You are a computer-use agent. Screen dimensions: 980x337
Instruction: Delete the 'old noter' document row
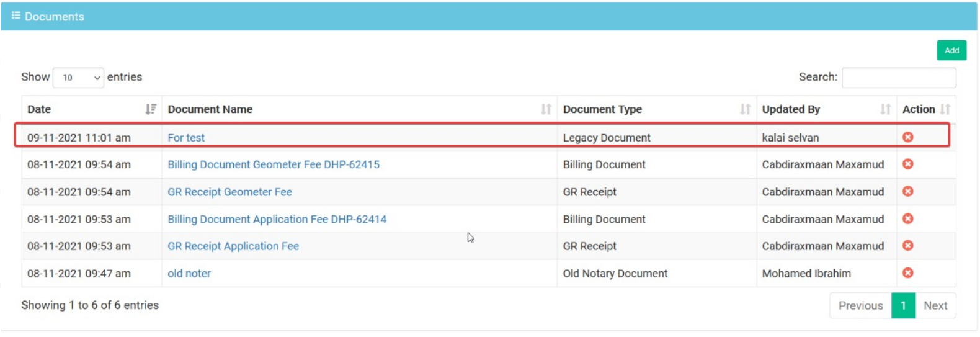click(907, 273)
